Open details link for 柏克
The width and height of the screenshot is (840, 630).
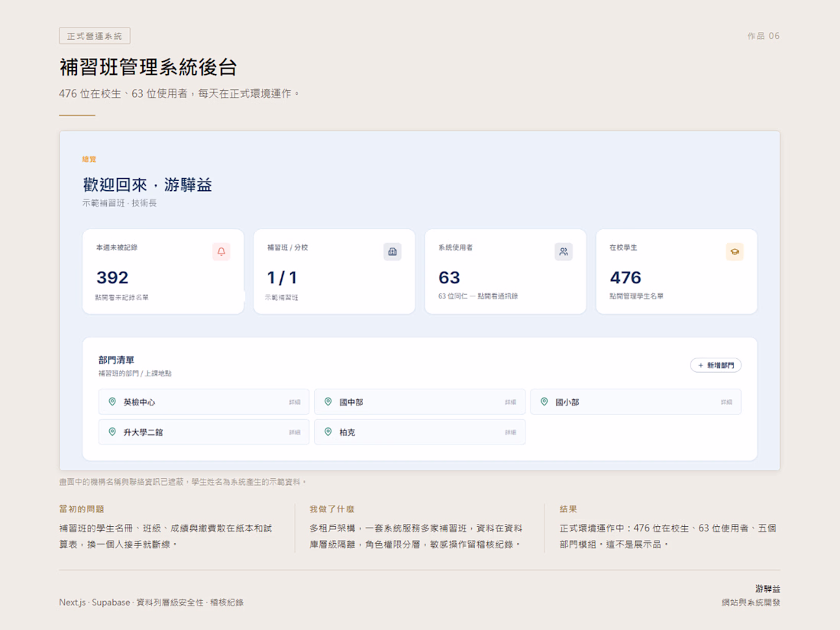click(511, 432)
